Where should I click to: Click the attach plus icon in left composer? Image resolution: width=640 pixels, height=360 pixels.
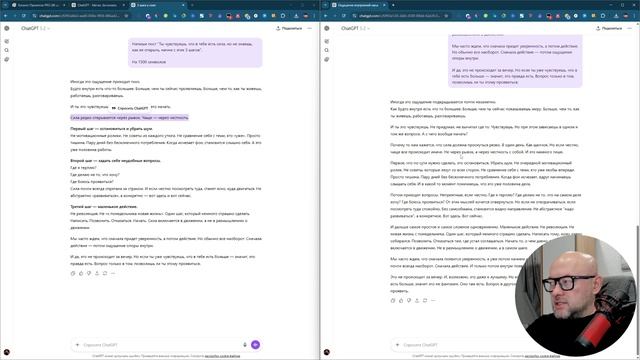(x=78, y=345)
